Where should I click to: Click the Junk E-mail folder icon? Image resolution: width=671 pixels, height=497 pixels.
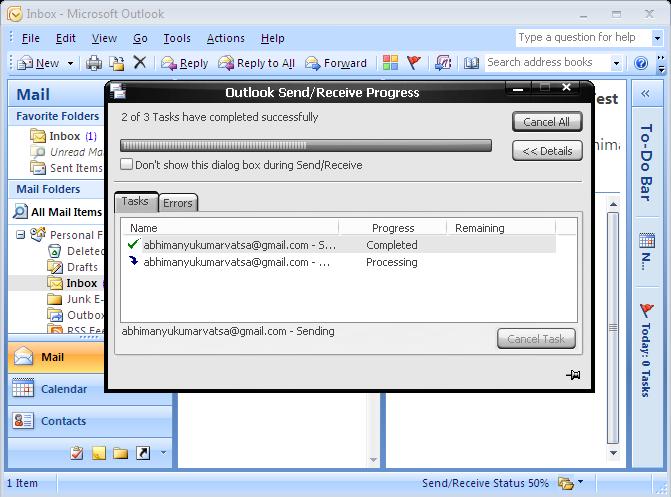[x=54, y=299]
